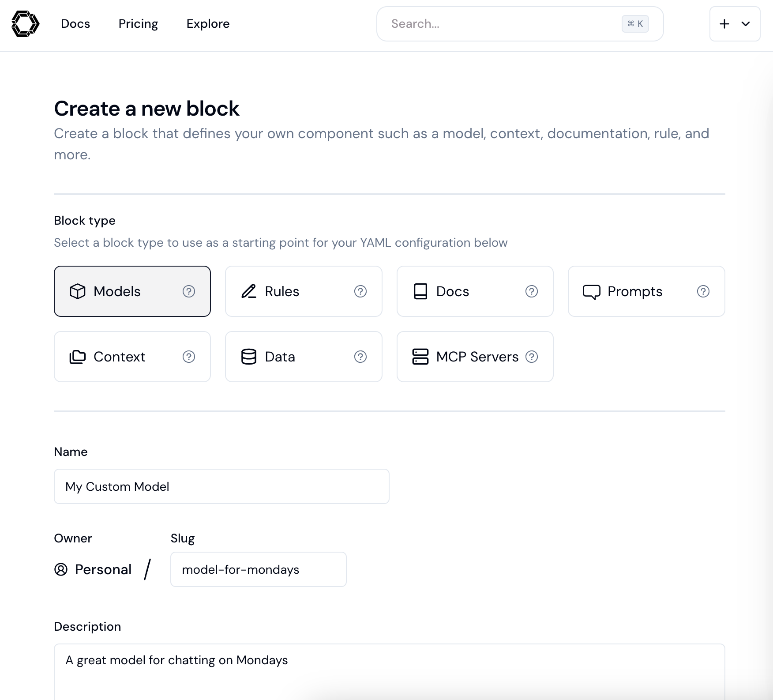The image size is (773, 700).
Task: Select the Rules block type
Action: click(x=303, y=291)
